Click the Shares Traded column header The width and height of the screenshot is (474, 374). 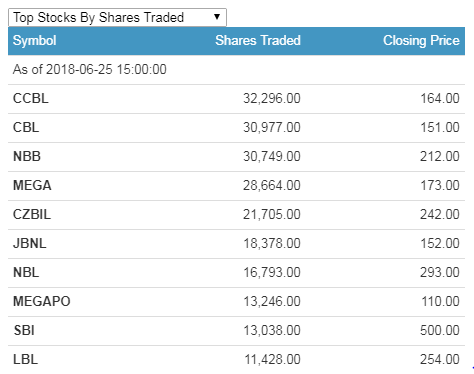tap(258, 40)
